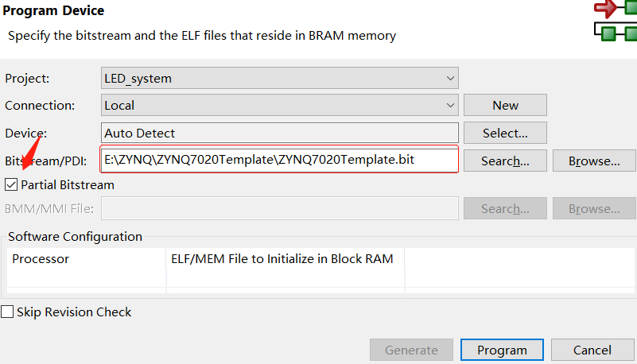
Task: Click the Bitstream/PDI path field
Action: coord(280,160)
